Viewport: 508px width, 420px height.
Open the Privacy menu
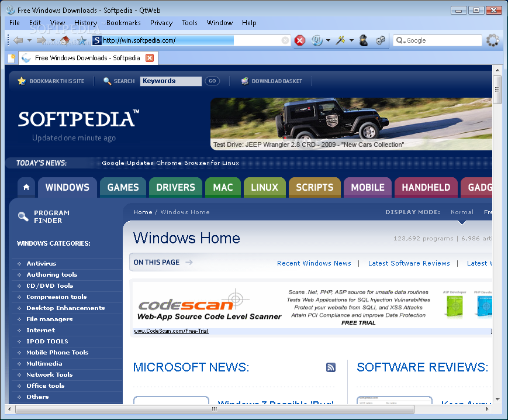point(161,23)
